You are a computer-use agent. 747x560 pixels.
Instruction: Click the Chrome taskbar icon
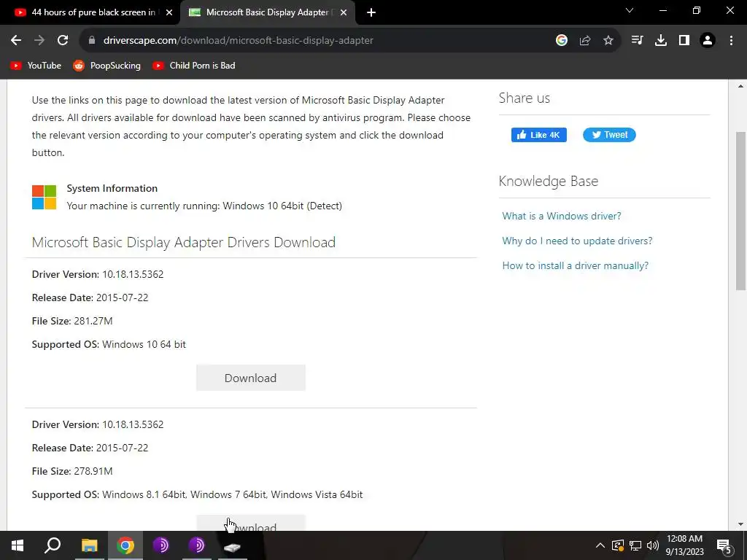(x=125, y=545)
